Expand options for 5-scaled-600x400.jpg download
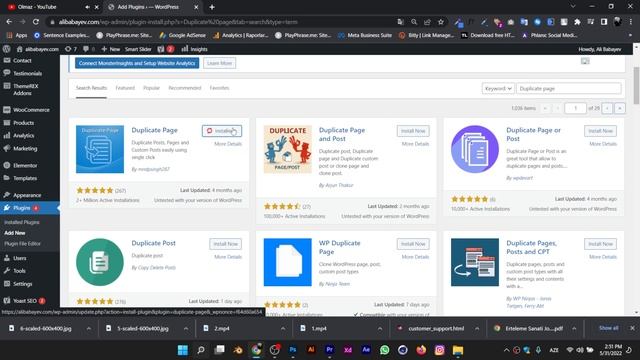The height and width of the screenshot is (360, 640). [x=186, y=329]
